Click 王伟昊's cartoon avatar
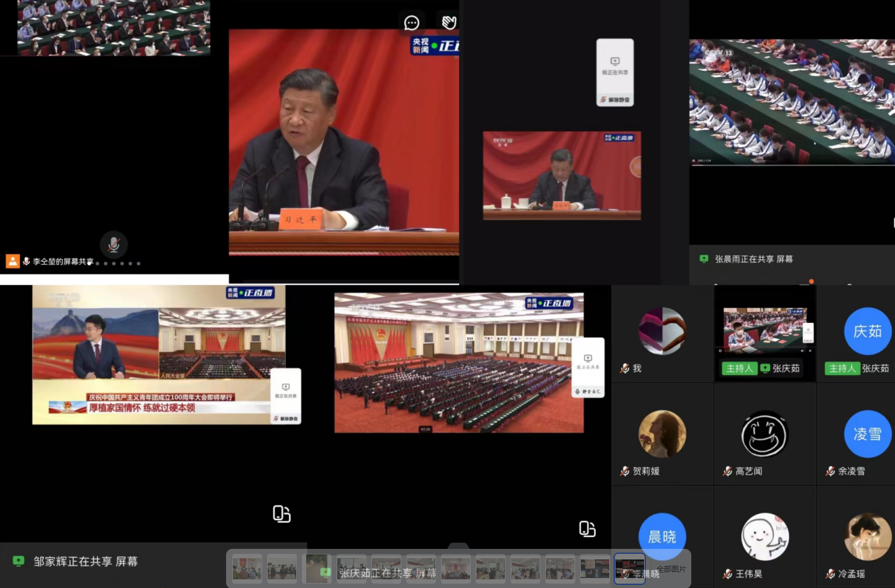 (x=765, y=537)
